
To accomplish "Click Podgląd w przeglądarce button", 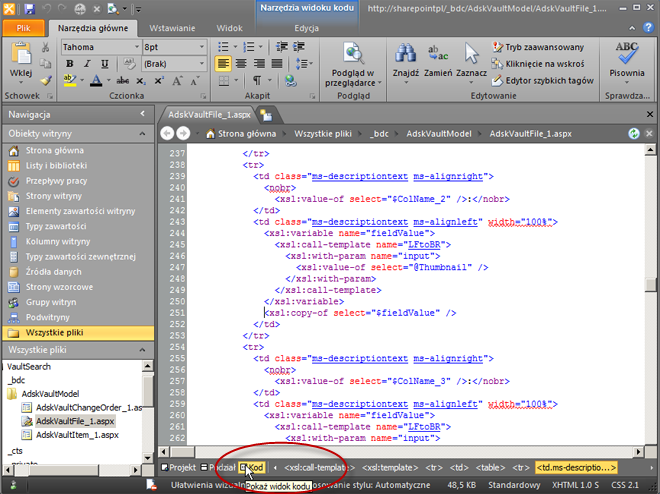I will (x=353, y=64).
